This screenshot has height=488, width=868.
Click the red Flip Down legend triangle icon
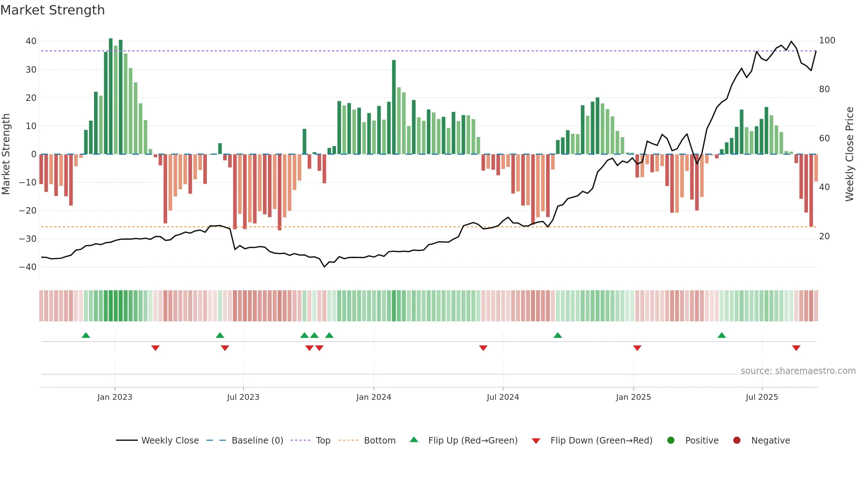tap(536, 441)
